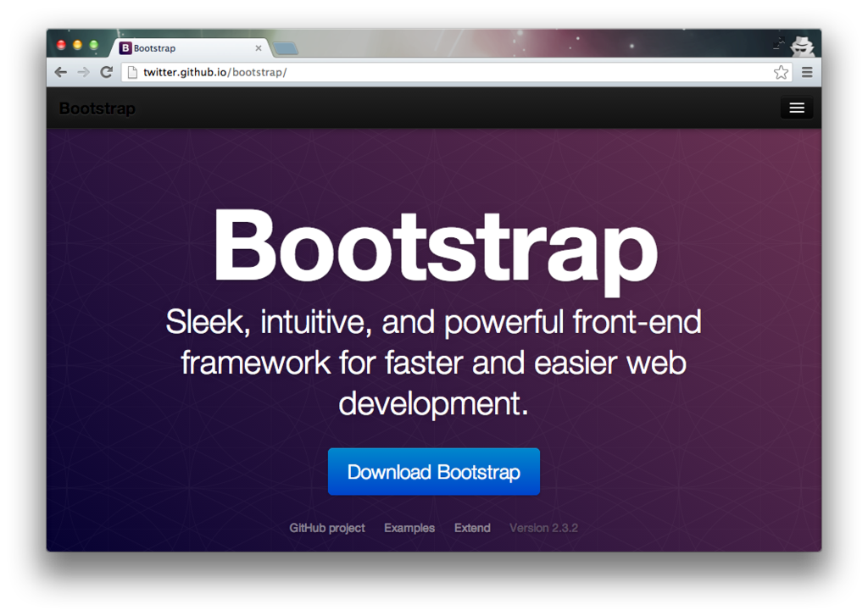
Task: Click the tagline text 'framework for faster and easier web'
Action: 433,363
